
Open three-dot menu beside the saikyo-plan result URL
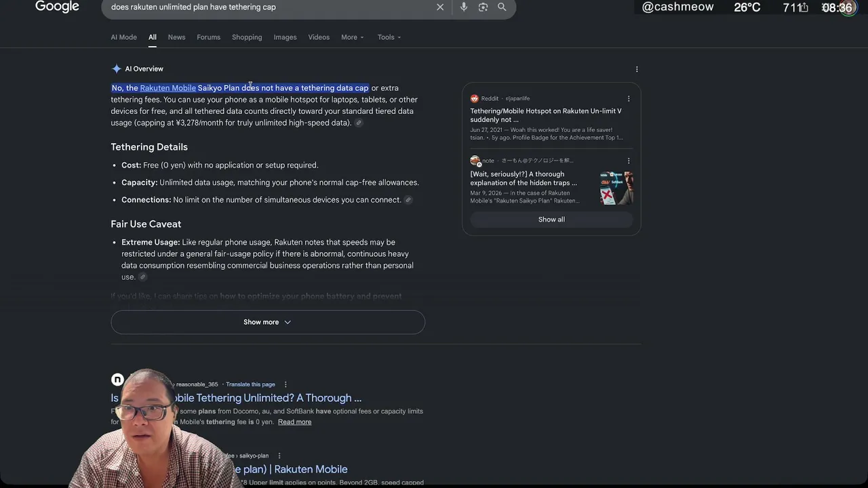coord(279,455)
